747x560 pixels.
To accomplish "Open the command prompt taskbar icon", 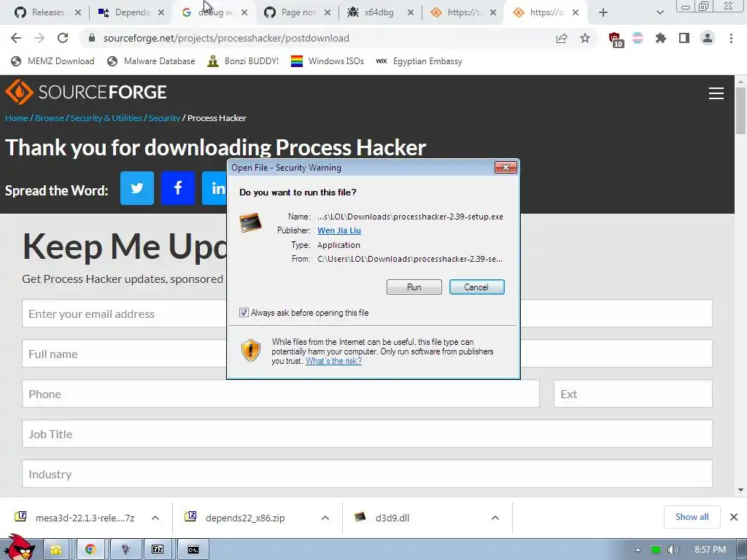I will (x=193, y=550).
